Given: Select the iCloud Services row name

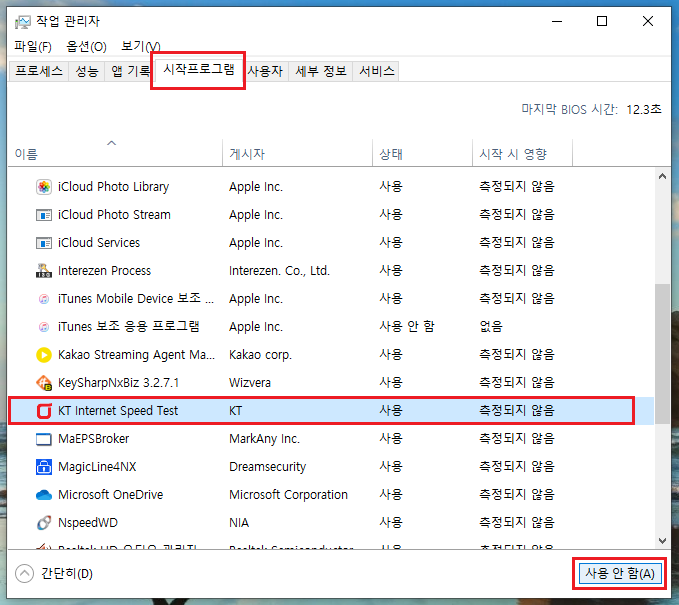Looking at the screenshot, I should pos(99,243).
